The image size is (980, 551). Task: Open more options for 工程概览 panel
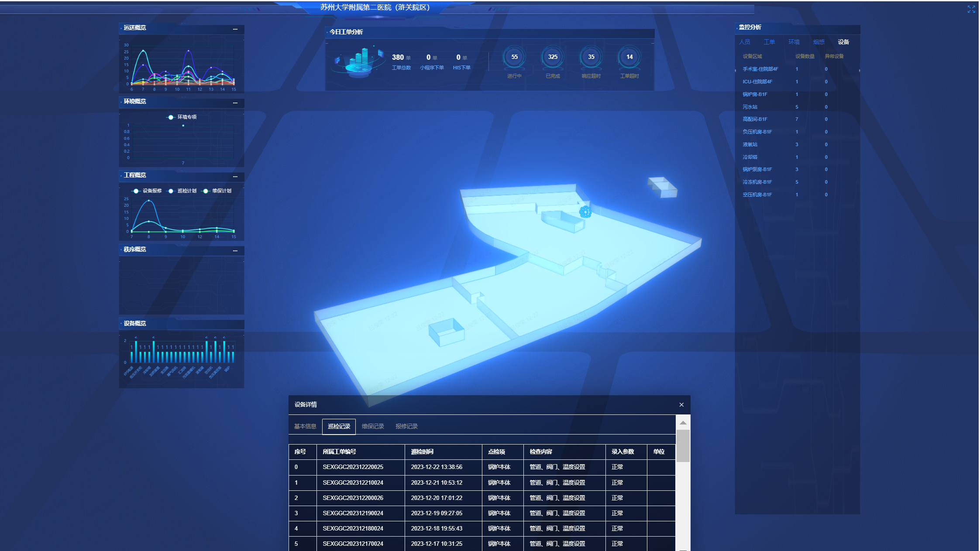(235, 177)
